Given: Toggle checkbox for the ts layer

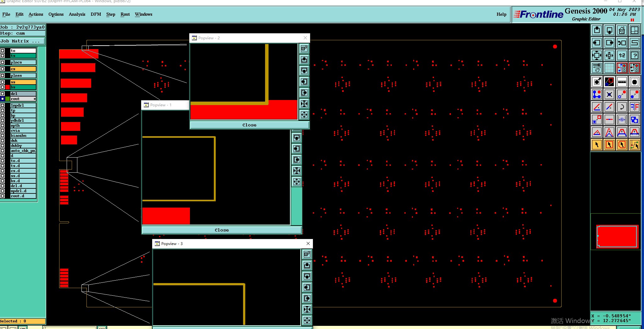Looking at the screenshot, I should (3, 56).
